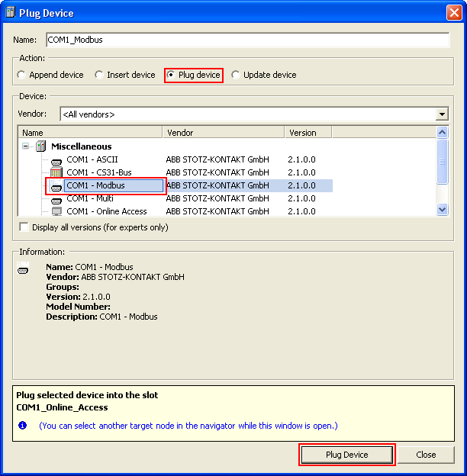Click the COM1 - CS31-Bus device icon
Image resolution: width=467 pixels, height=476 pixels.
coord(56,173)
